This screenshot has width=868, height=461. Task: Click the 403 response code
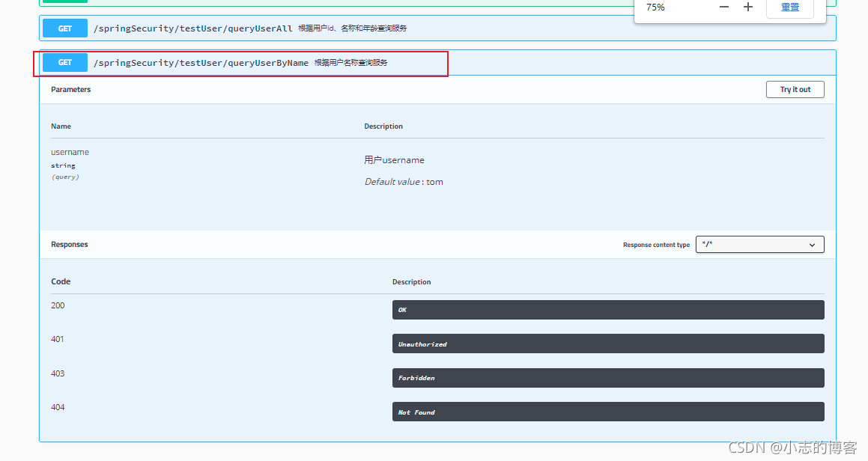[58, 373]
